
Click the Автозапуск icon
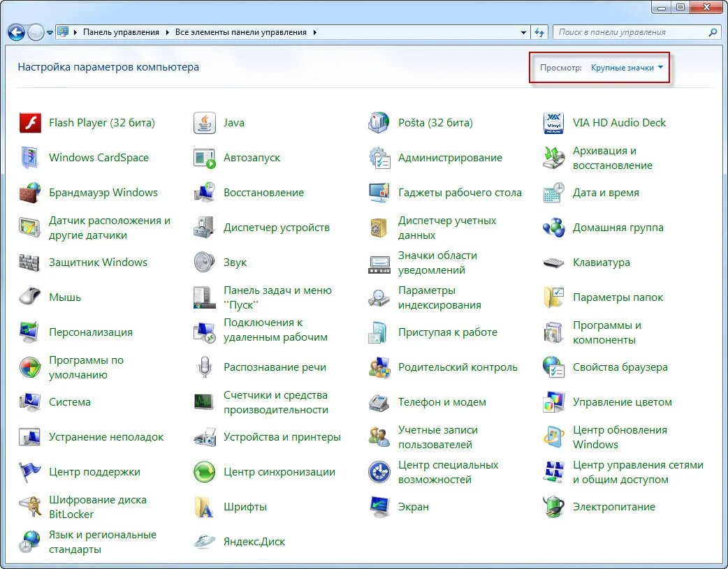(x=205, y=158)
